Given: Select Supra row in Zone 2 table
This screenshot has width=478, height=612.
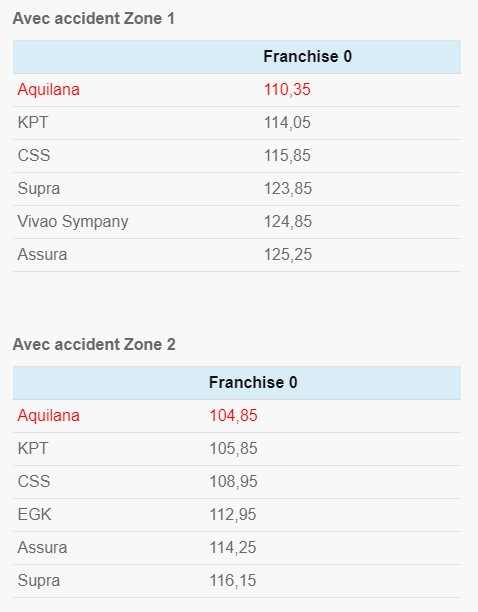Looking at the screenshot, I should 237,581.
